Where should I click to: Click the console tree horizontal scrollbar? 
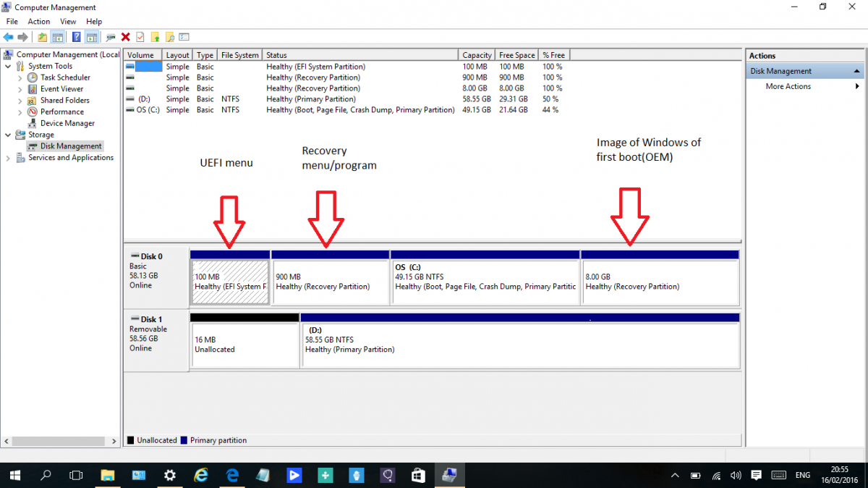tap(61, 441)
